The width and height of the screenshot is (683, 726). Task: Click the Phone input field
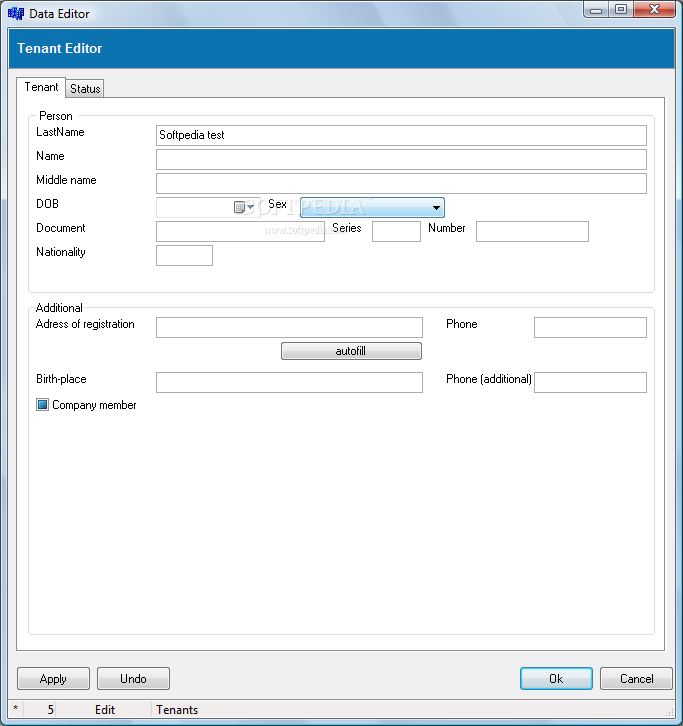[590, 327]
